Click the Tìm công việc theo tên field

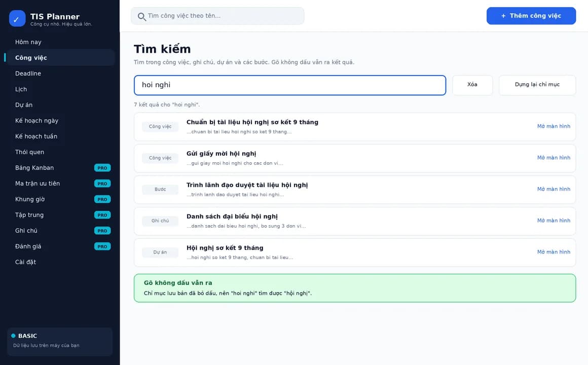pyautogui.click(x=217, y=16)
